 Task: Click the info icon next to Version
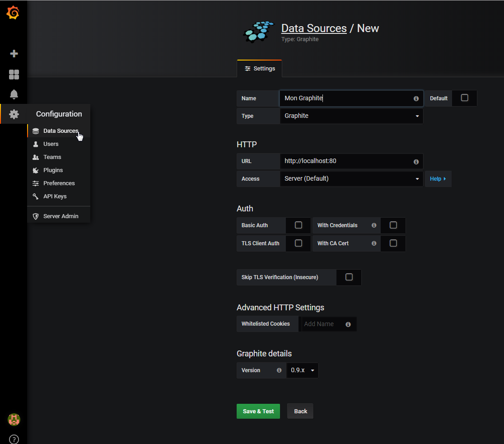pyautogui.click(x=279, y=370)
